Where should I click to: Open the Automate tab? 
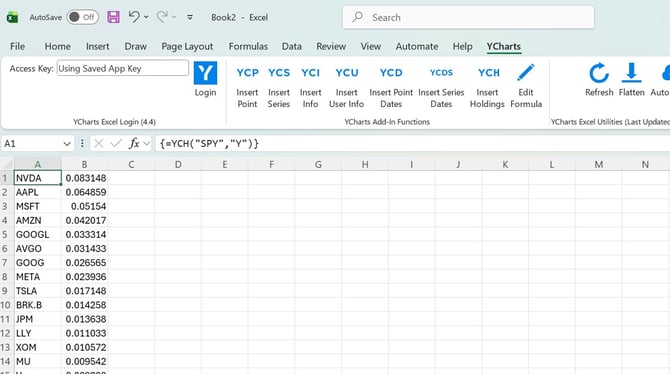click(x=417, y=46)
